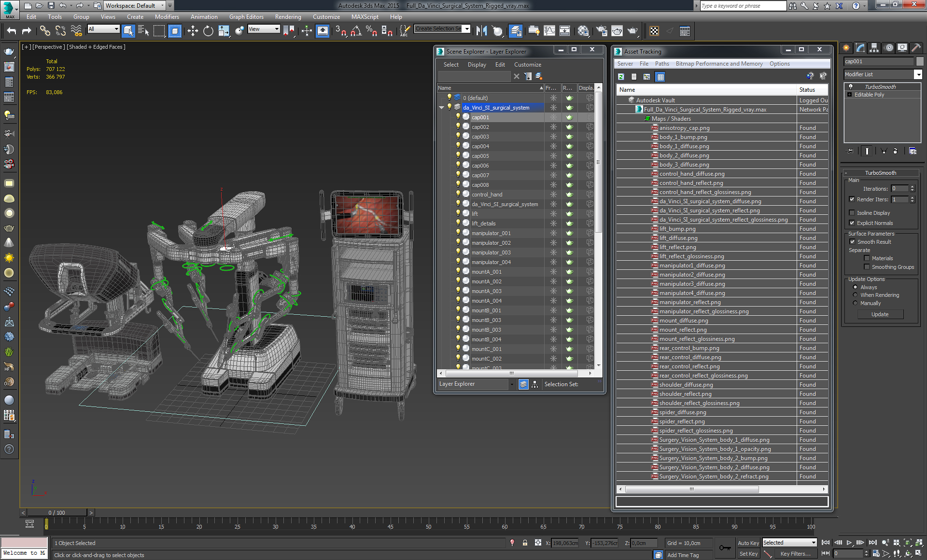Uncheck the Render Iters checkbox
This screenshot has height=560, width=927.
point(852,199)
